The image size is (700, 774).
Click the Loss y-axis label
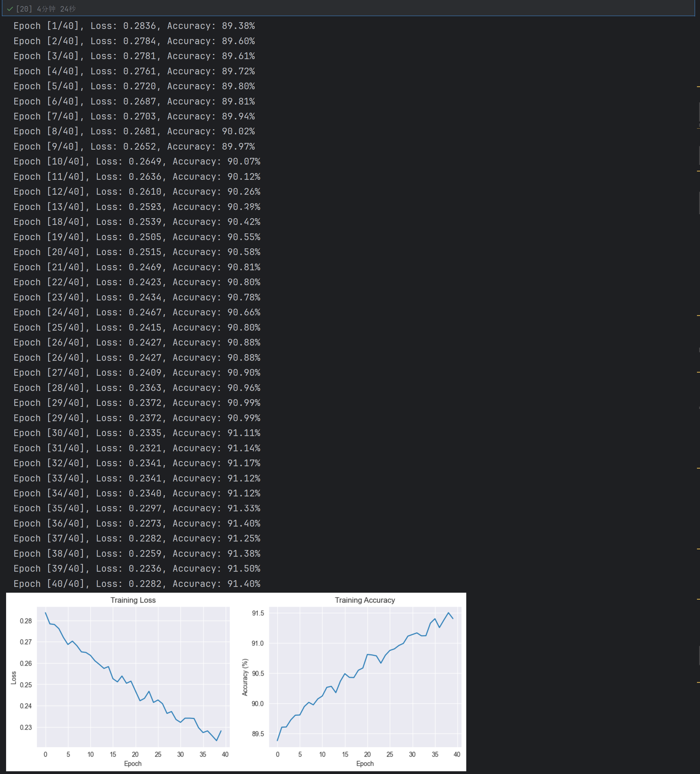coord(13,678)
